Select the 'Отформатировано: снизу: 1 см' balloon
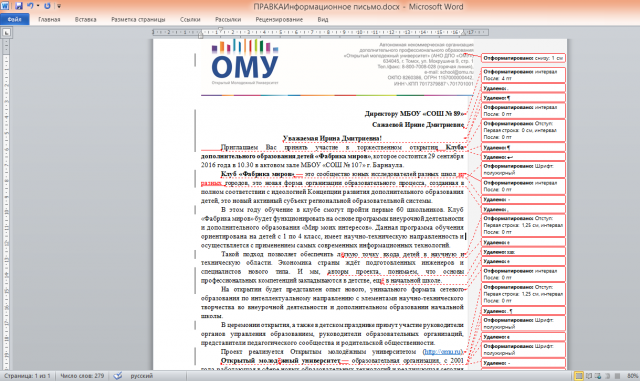640x381 pixels. (x=523, y=58)
